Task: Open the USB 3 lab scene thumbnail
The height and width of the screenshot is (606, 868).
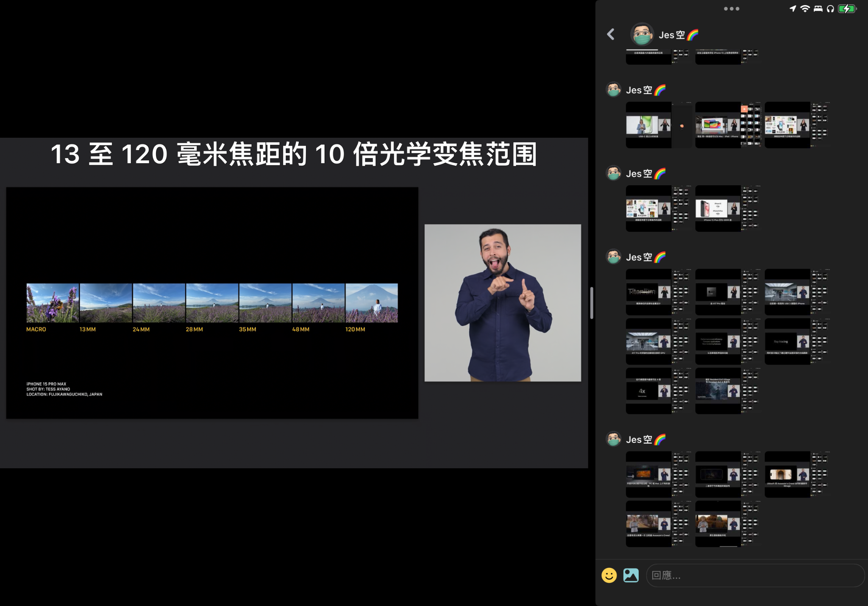Action: point(797,292)
